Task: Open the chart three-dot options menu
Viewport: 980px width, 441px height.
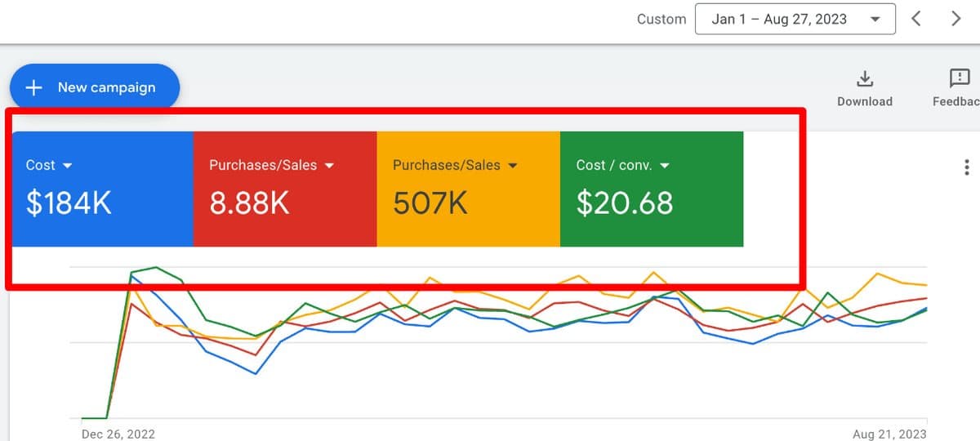Action: pyautogui.click(x=967, y=167)
